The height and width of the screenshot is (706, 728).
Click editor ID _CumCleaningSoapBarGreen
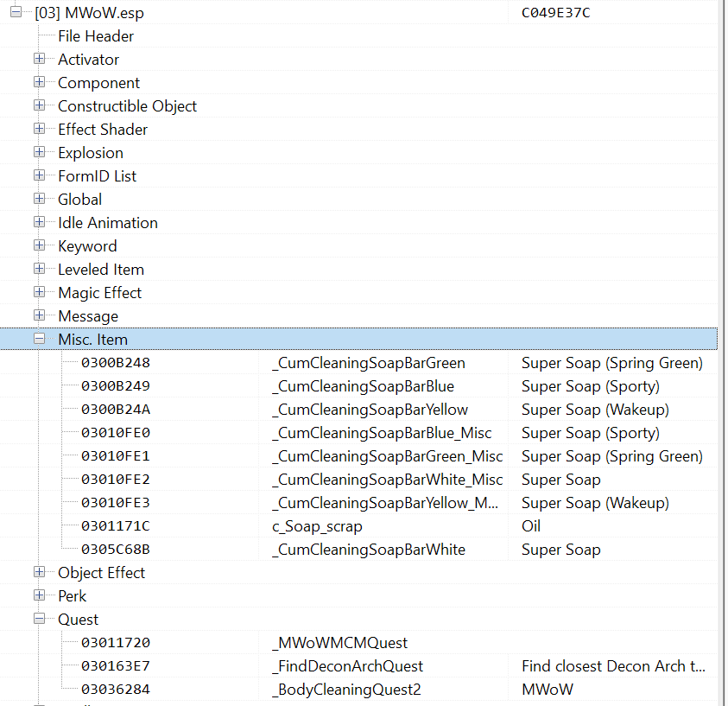click(369, 363)
